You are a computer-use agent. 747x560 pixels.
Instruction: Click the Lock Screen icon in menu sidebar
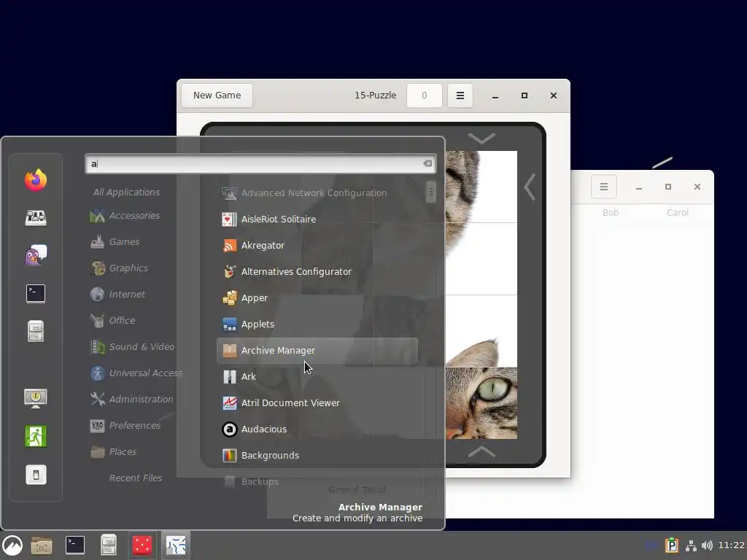point(36,398)
